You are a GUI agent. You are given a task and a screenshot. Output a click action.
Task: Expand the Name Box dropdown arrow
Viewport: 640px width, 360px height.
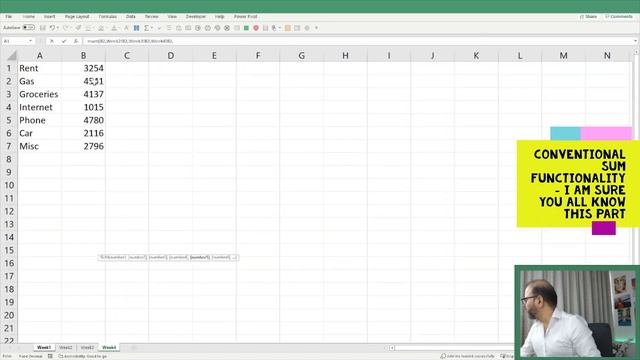31,41
